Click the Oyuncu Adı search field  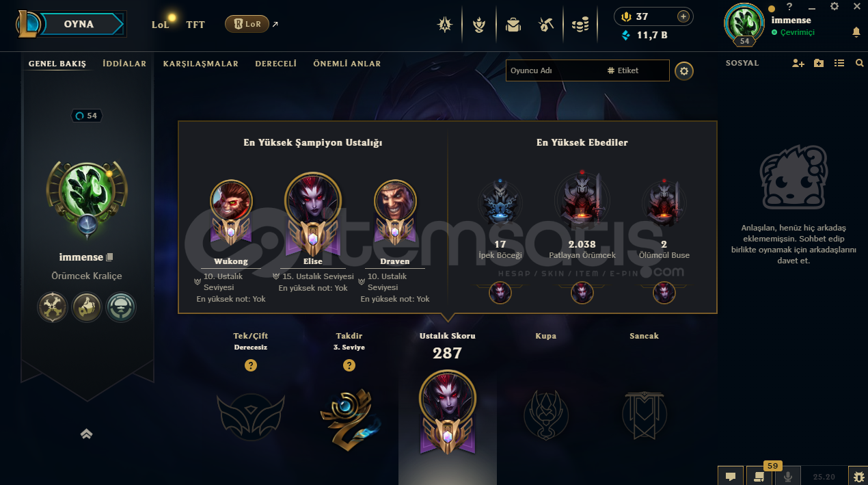point(554,70)
